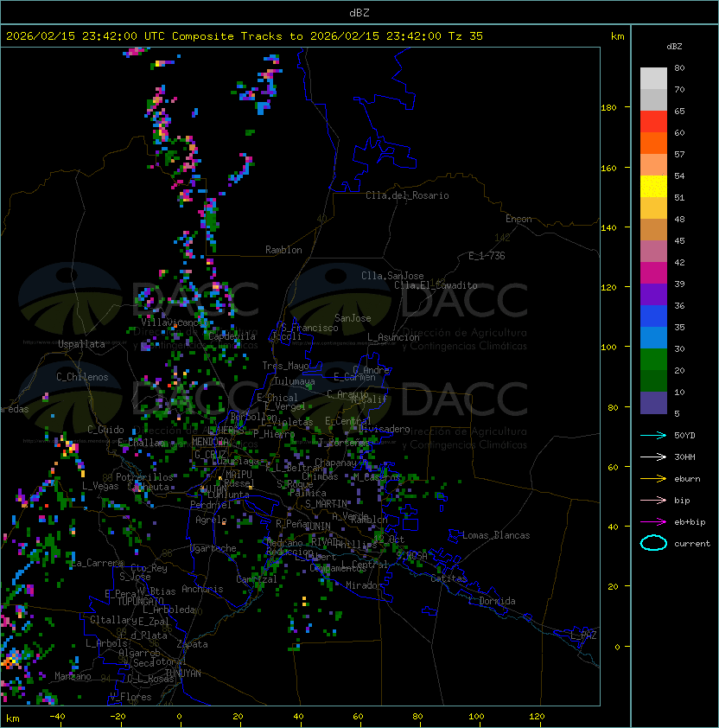Click the L_PAZ label at map edge

click(x=583, y=635)
